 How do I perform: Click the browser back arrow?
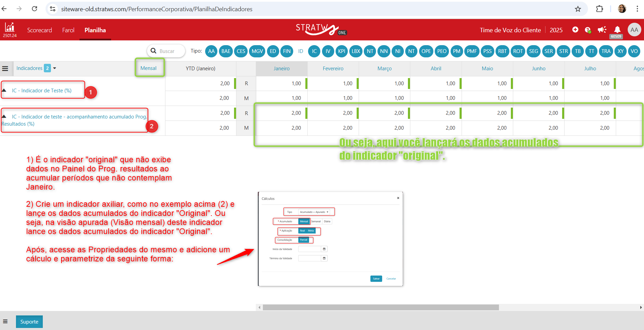click(x=4, y=9)
